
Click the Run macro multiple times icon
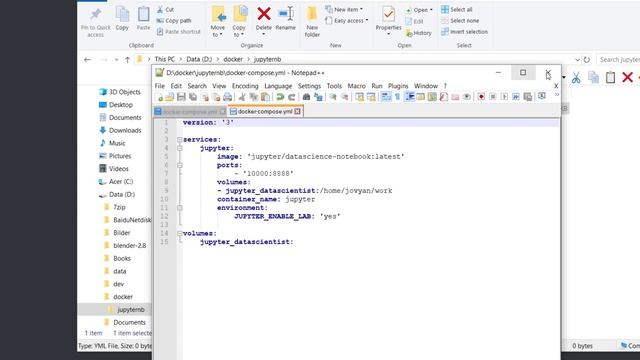tap(516, 97)
